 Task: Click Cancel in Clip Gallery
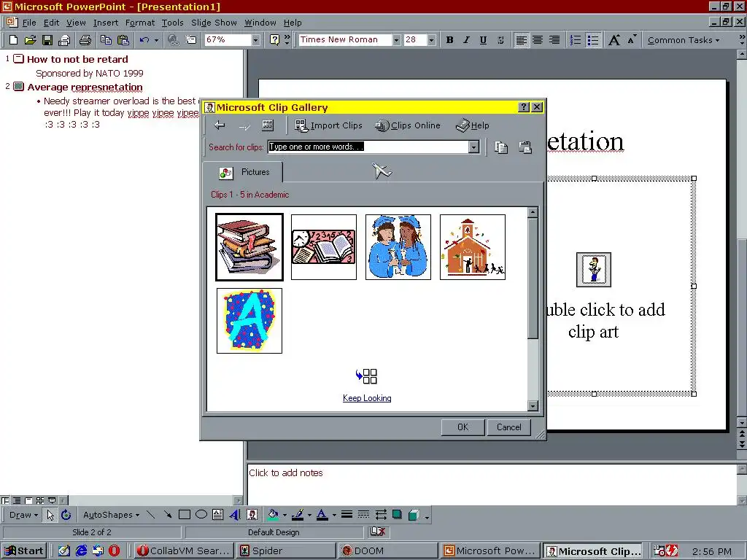(x=508, y=427)
